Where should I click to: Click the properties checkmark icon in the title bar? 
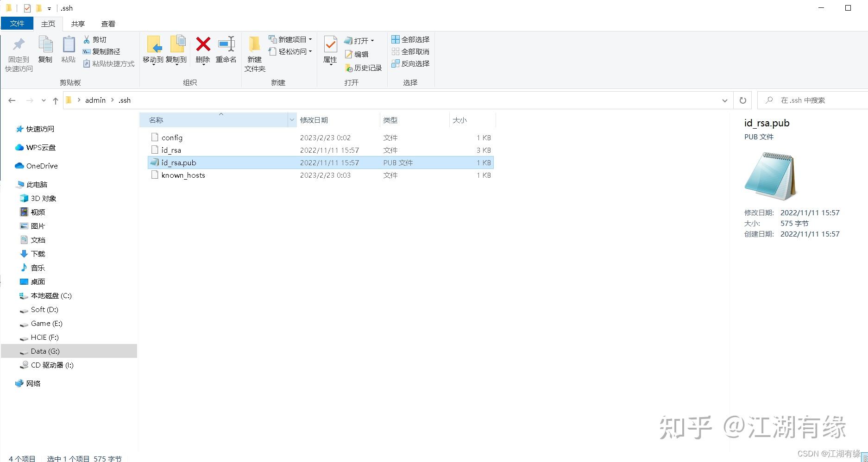click(27, 8)
